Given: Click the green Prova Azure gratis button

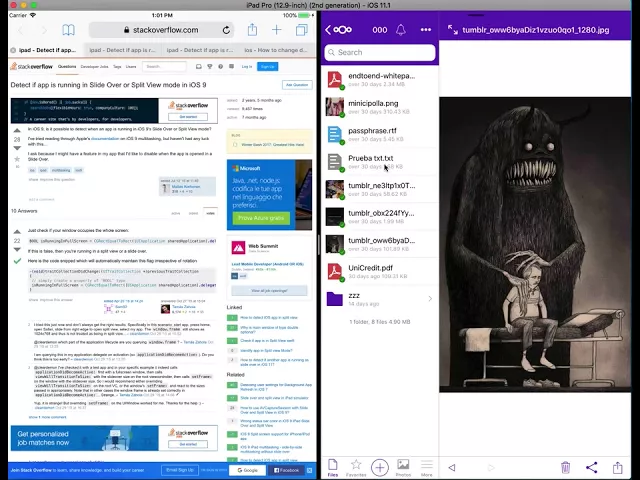Looking at the screenshot, I should (261, 218).
